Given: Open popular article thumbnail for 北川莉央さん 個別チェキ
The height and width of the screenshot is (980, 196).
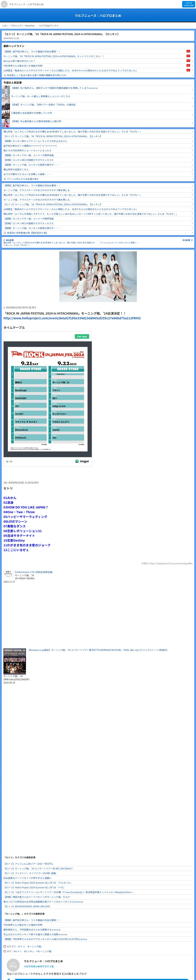Looking at the screenshot, I should pos(6,90).
